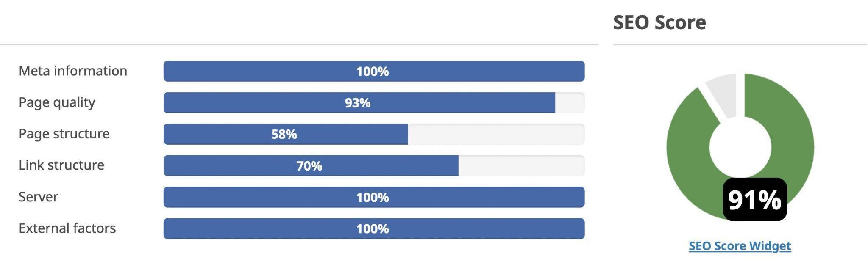Select the Link structure label
Viewport: 868px width, 267px height.
[61, 165]
